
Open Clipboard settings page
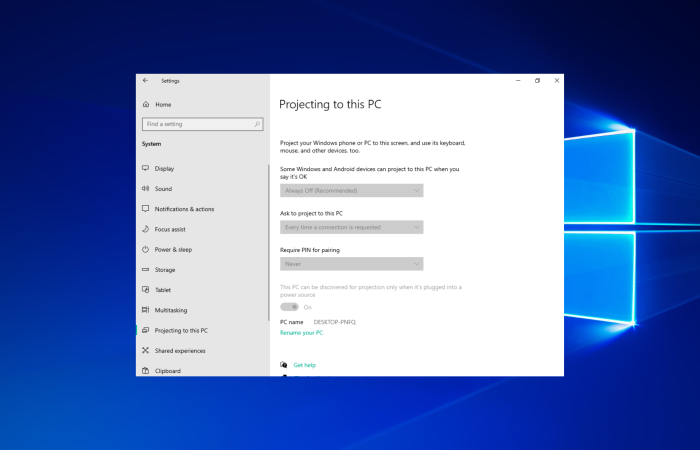coord(202,371)
